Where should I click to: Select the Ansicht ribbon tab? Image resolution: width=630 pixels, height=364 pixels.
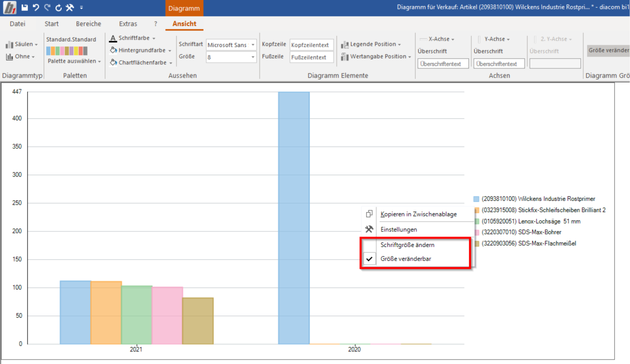coord(184,24)
